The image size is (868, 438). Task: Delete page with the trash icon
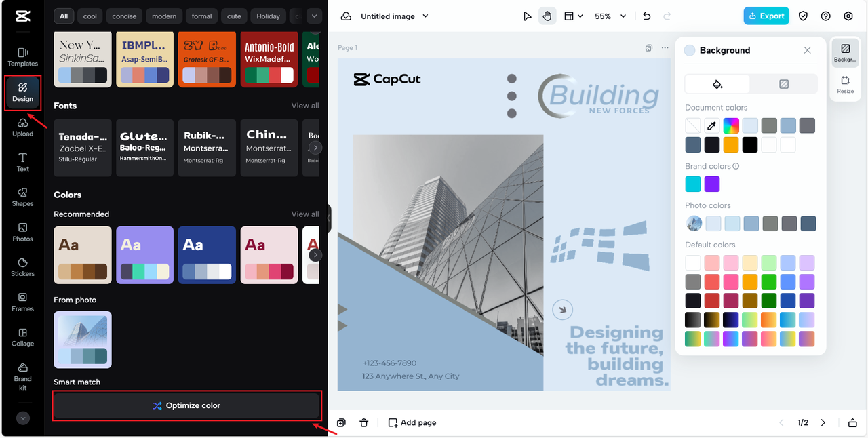point(364,422)
